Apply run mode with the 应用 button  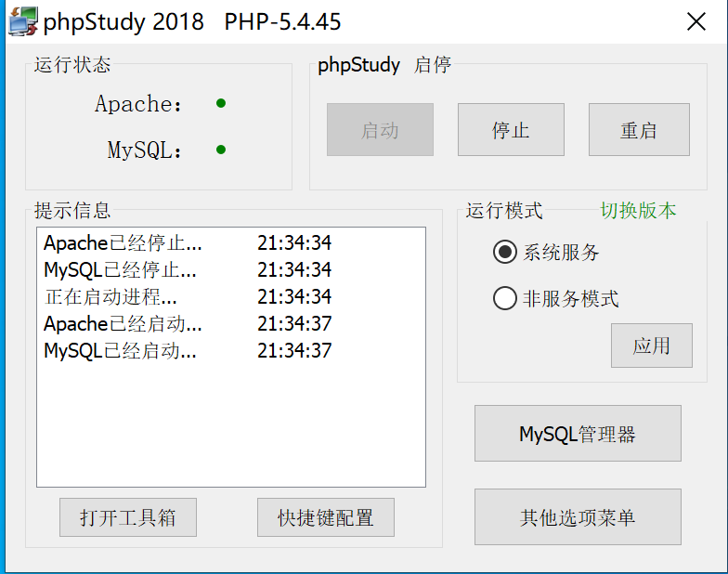652,346
